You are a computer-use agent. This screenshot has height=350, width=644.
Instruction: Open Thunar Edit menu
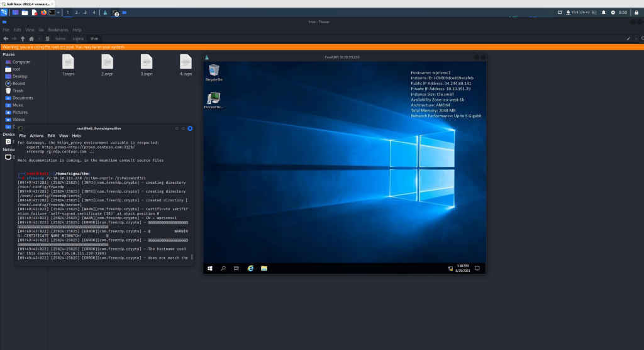click(x=17, y=30)
